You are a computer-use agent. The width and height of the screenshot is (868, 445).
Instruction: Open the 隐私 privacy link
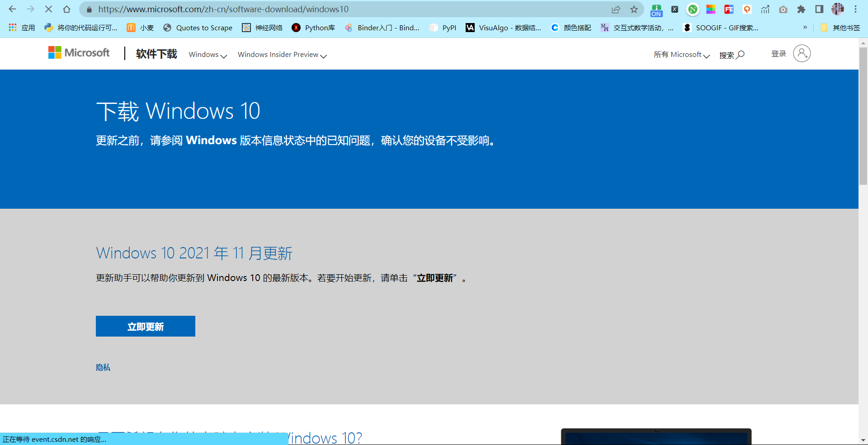coord(103,367)
